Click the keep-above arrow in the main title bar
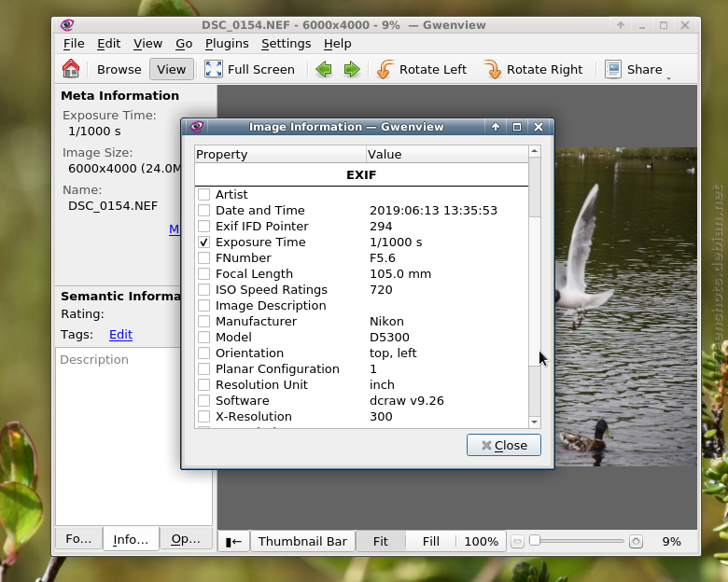728x582 pixels. click(x=621, y=25)
